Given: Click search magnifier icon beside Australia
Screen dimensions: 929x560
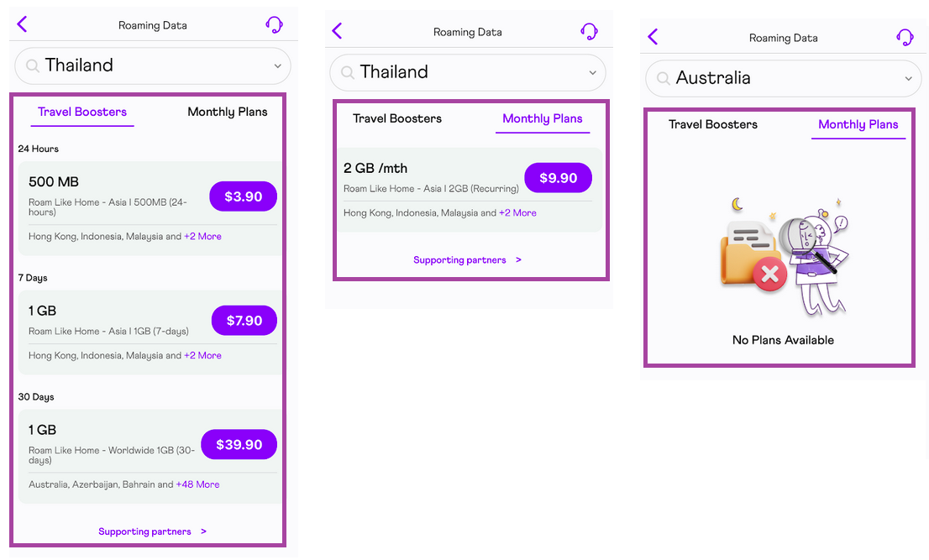Looking at the screenshot, I should 663,79.
